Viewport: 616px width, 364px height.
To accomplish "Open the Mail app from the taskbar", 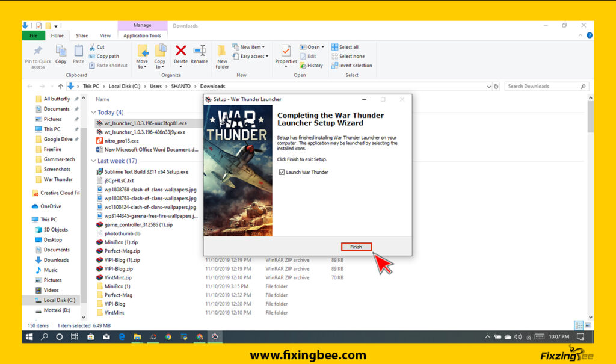I will [106, 337].
